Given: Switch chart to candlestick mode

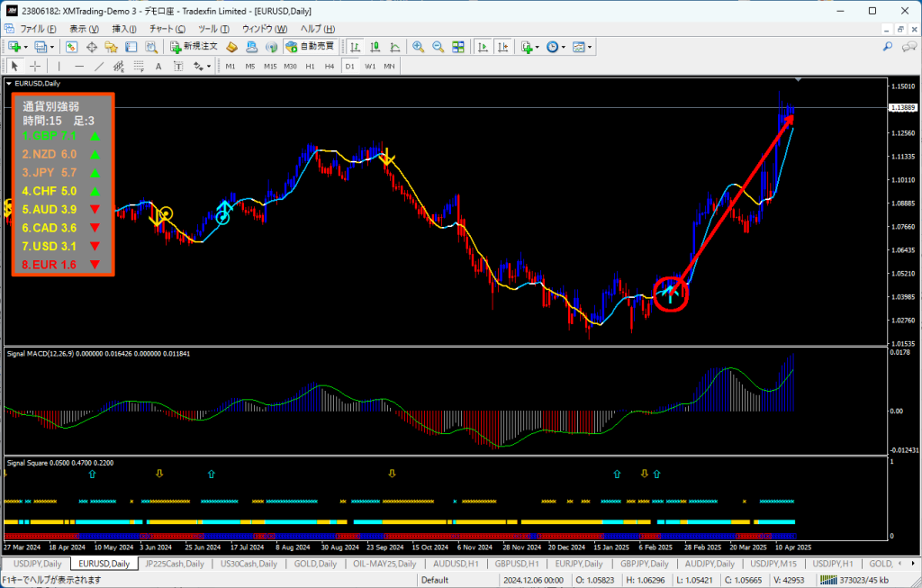Looking at the screenshot, I should click(375, 47).
